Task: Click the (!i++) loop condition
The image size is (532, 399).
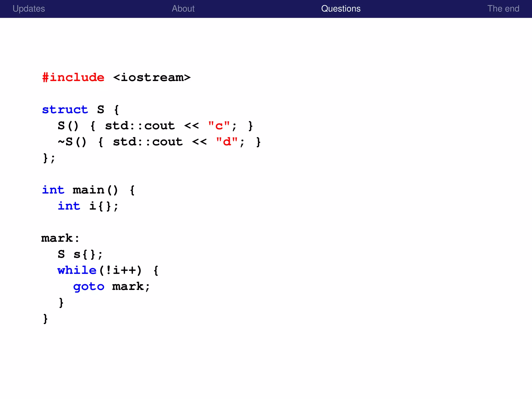Action: (120, 270)
